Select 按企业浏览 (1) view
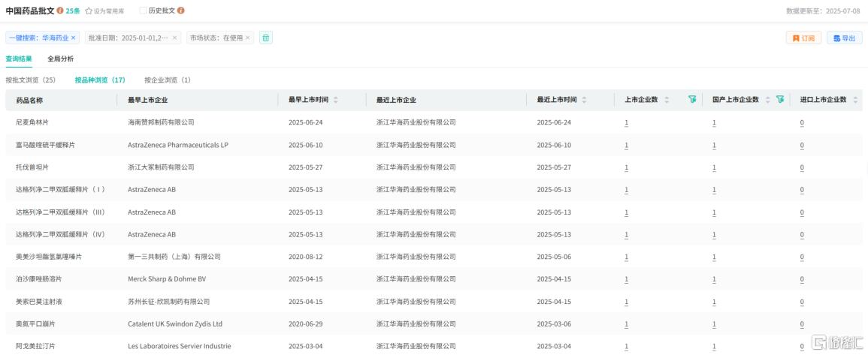The width and height of the screenshot is (868, 355). point(168,80)
